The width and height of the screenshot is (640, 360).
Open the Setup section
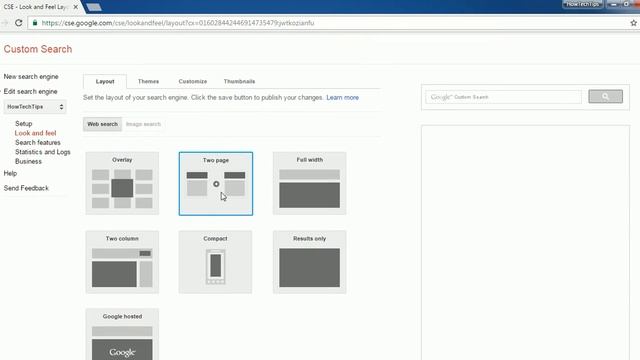[x=24, y=124]
